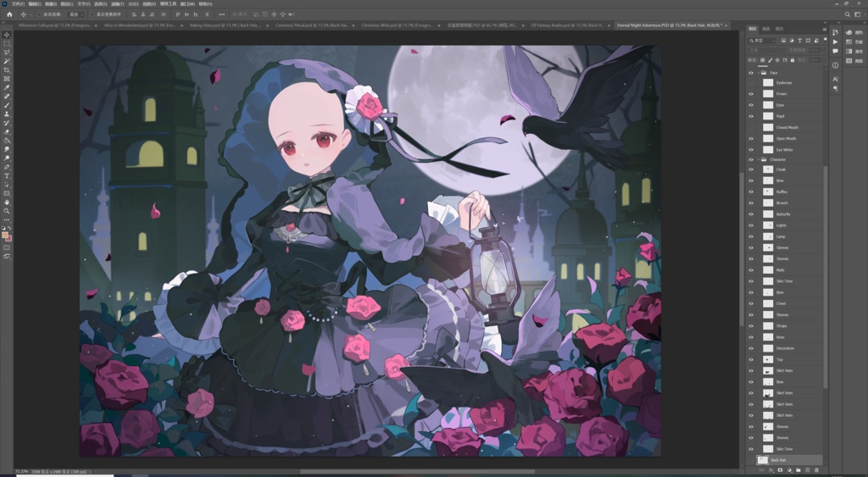Open the Character panel icon

[835, 79]
